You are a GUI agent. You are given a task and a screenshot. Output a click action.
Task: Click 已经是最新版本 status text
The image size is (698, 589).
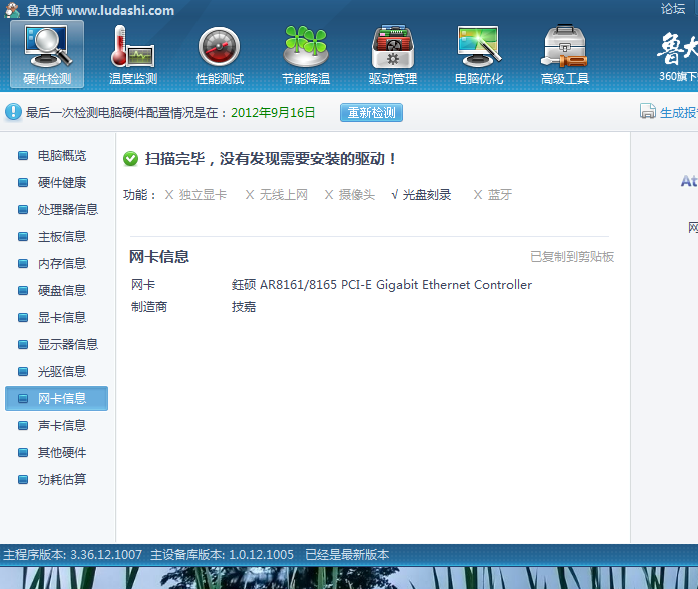[347, 555]
